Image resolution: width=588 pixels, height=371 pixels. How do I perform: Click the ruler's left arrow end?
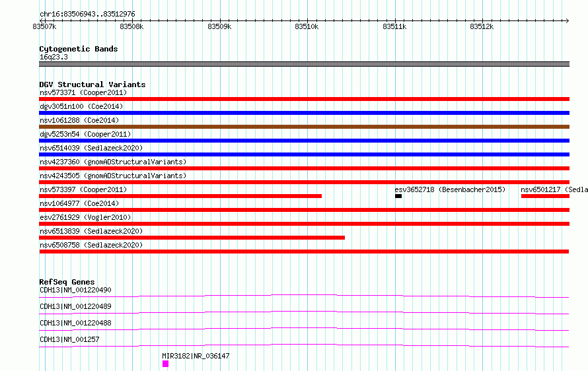pos(41,20)
